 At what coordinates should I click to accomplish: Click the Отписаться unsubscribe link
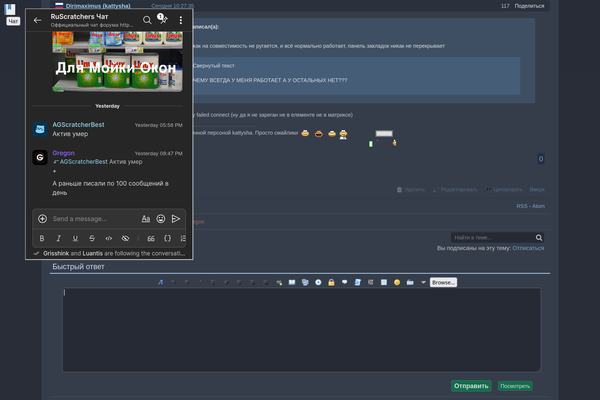(528, 247)
